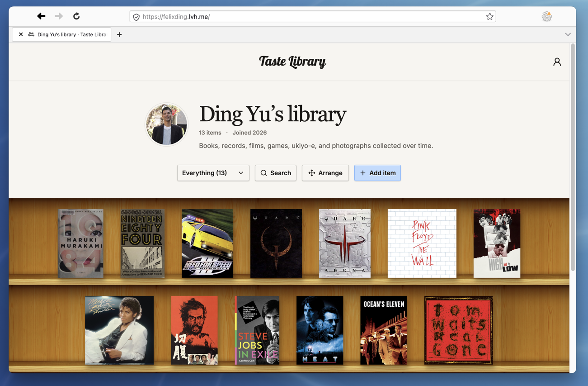Open the browser extension gear icon
This screenshot has width=588, height=386.
click(x=546, y=16)
